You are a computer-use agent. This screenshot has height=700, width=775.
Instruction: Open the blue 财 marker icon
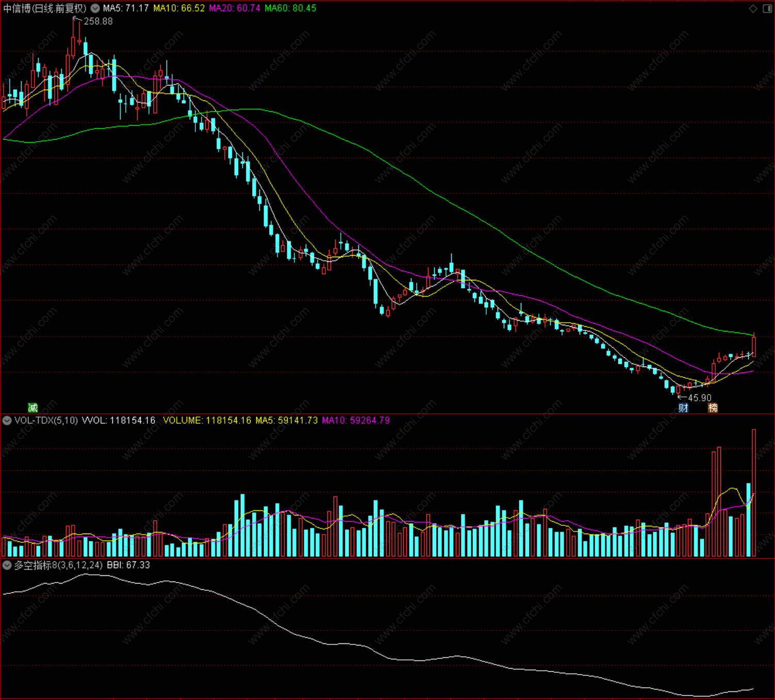pyautogui.click(x=683, y=408)
